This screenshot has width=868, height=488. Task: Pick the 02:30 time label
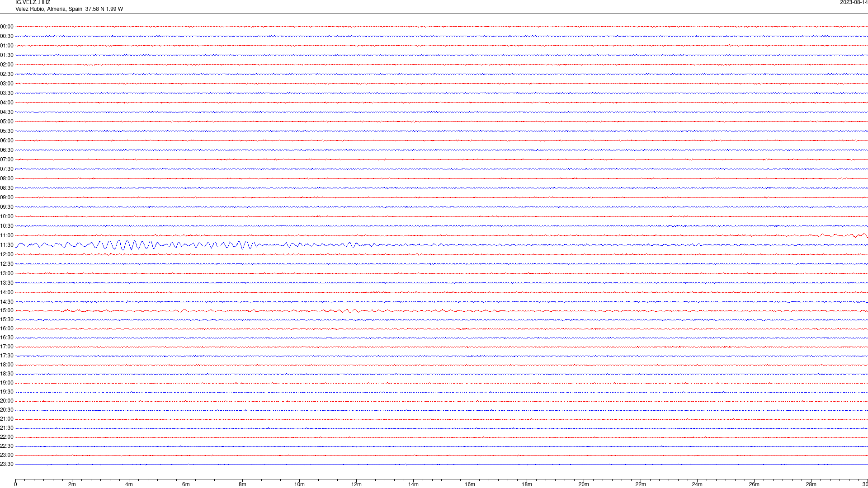pos(7,74)
